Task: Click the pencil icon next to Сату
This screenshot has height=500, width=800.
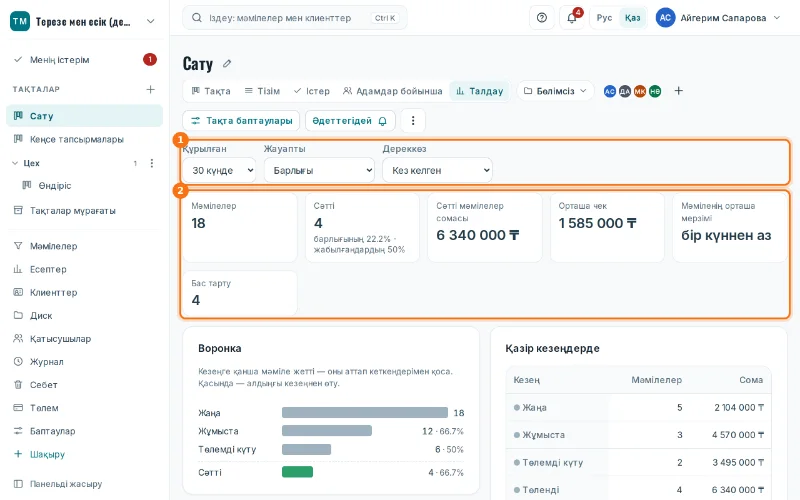Action: (x=227, y=64)
